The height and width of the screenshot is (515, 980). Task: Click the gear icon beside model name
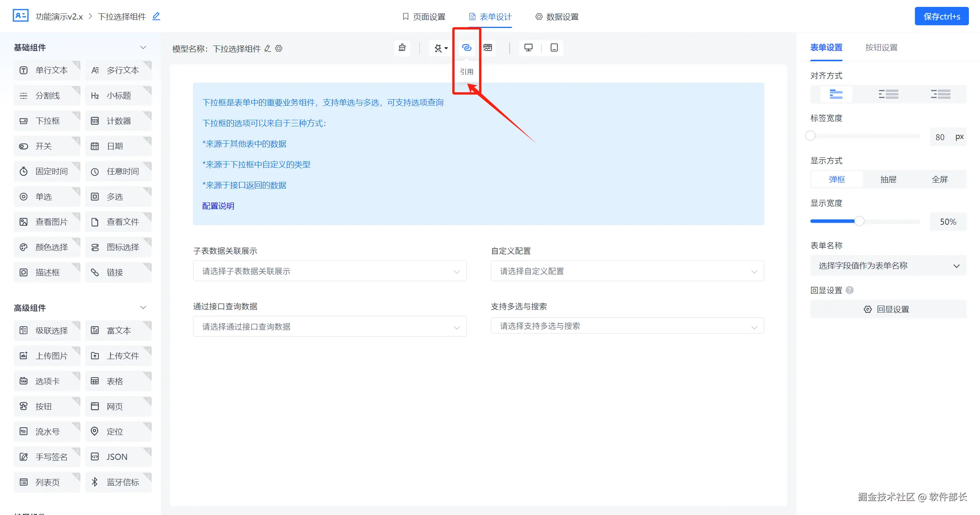point(279,49)
